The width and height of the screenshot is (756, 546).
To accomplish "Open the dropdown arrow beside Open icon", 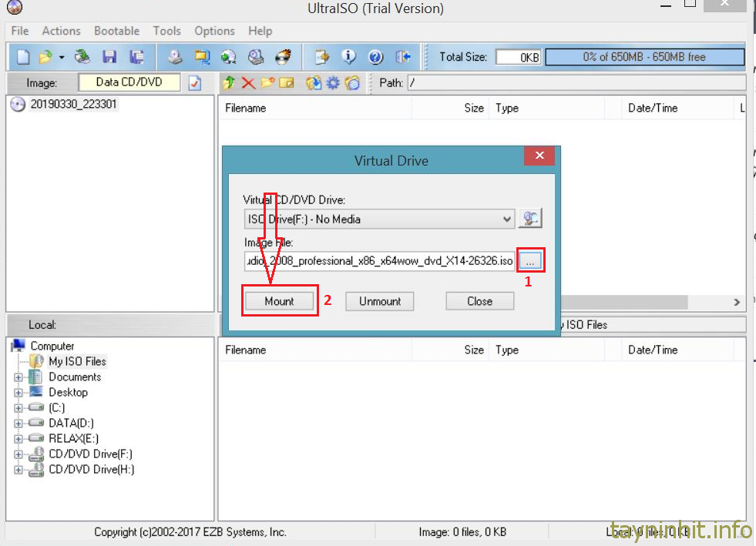I will (62, 57).
